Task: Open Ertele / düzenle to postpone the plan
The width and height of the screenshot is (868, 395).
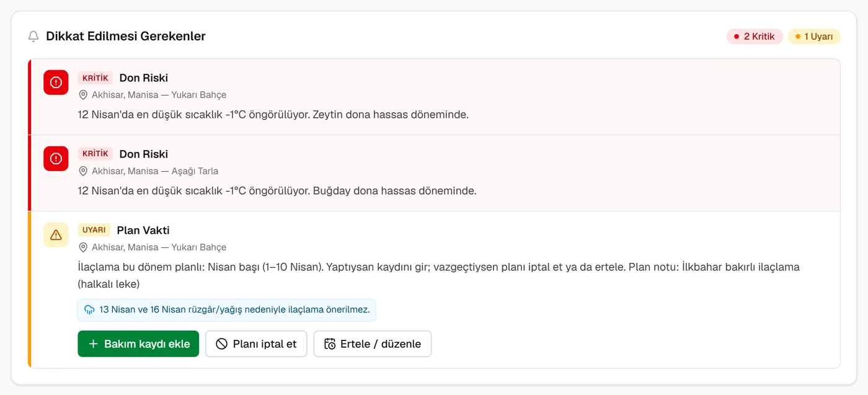Action: 373,344
